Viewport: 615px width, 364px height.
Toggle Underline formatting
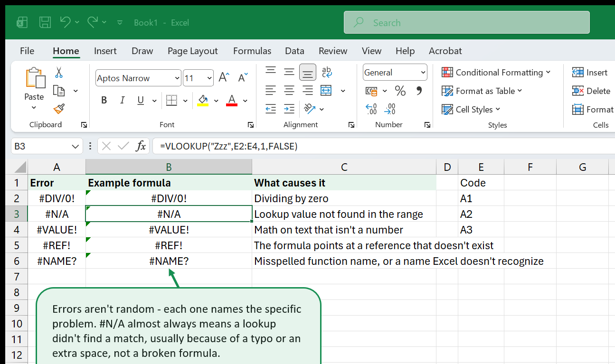(x=141, y=100)
